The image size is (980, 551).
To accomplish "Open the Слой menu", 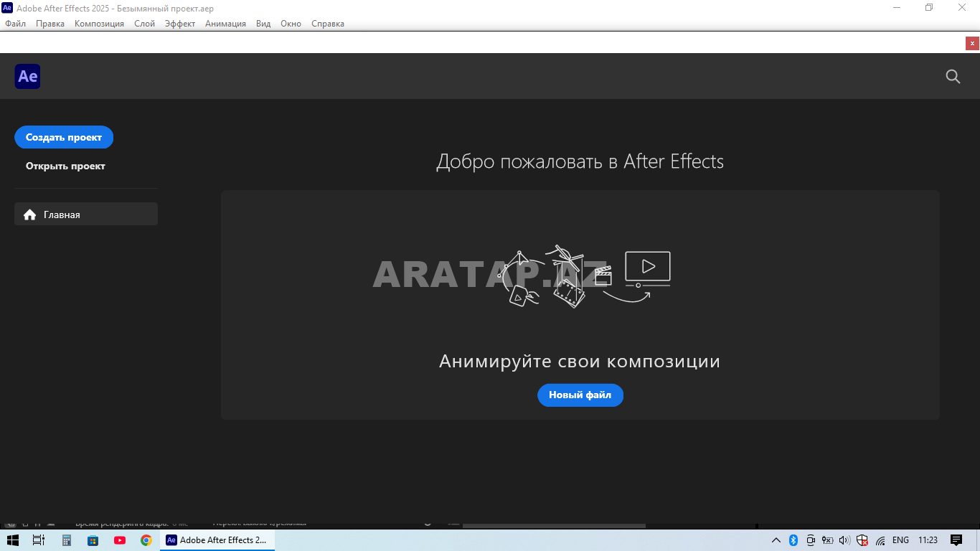I will [144, 24].
